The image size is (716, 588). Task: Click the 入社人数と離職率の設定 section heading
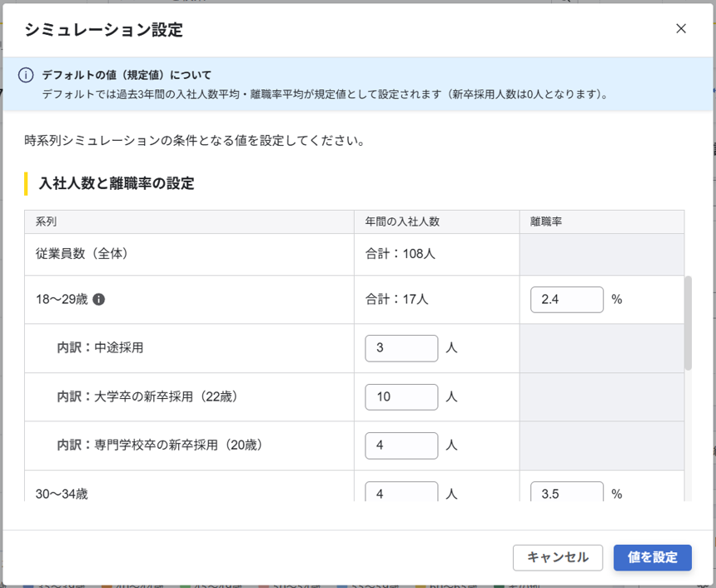point(117,183)
